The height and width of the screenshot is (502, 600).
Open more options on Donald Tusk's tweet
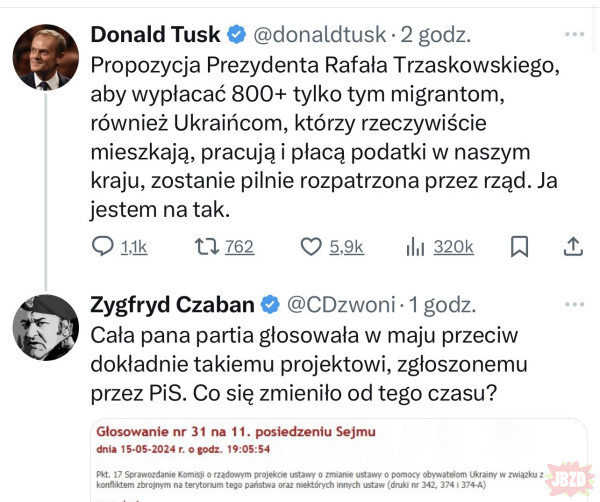pyautogui.click(x=573, y=34)
